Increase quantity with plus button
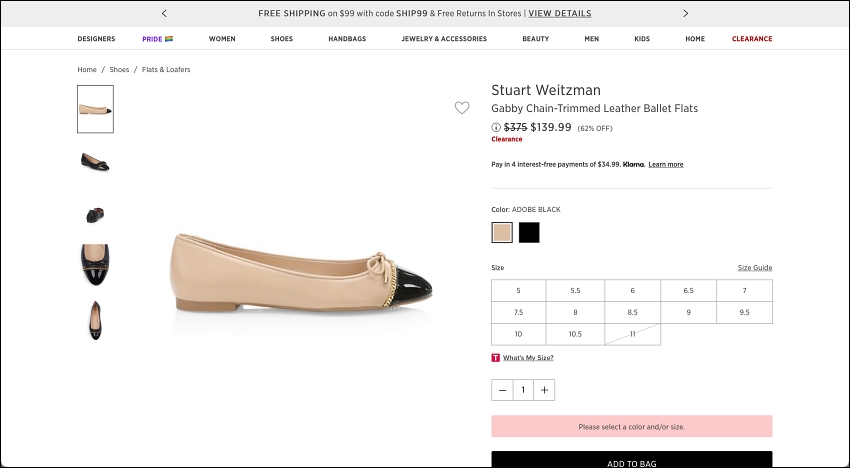Viewport: 850px width, 468px height. tap(544, 390)
